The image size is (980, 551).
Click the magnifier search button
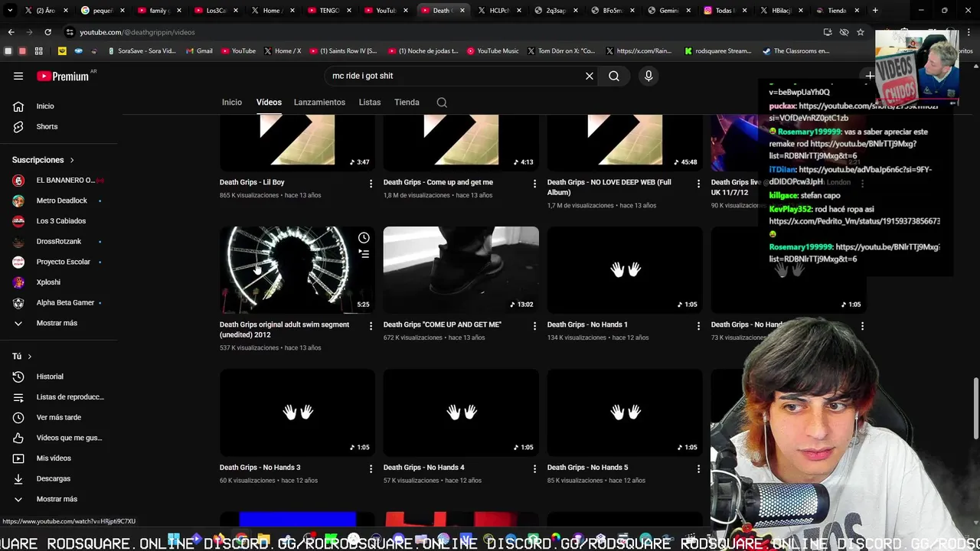pos(614,76)
